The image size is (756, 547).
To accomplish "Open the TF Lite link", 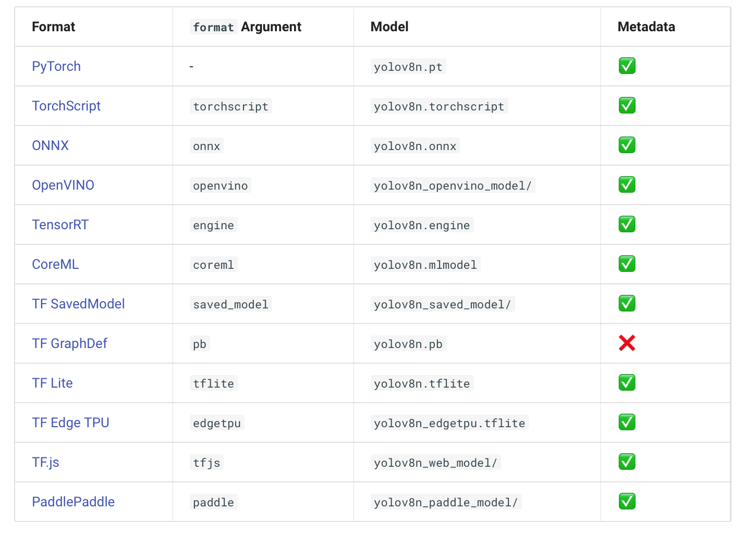I will click(x=52, y=383).
